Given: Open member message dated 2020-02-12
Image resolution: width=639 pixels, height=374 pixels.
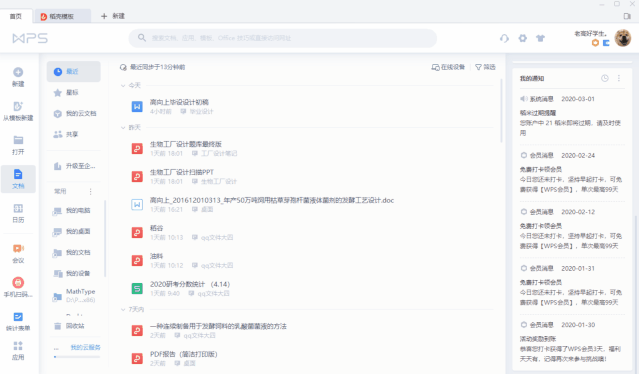Looking at the screenshot, I should pyautogui.click(x=572, y=229).
